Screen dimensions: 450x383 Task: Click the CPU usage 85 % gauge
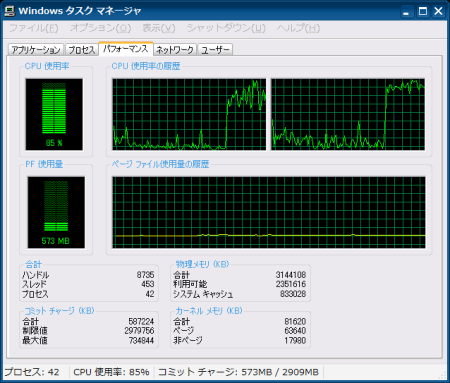[x=54, y=114]
